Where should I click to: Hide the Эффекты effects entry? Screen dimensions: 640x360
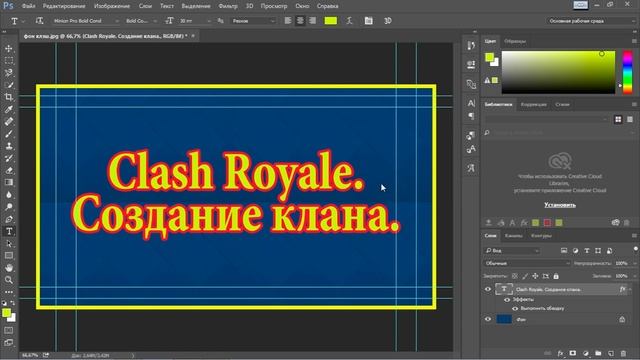tap(507, 300)
